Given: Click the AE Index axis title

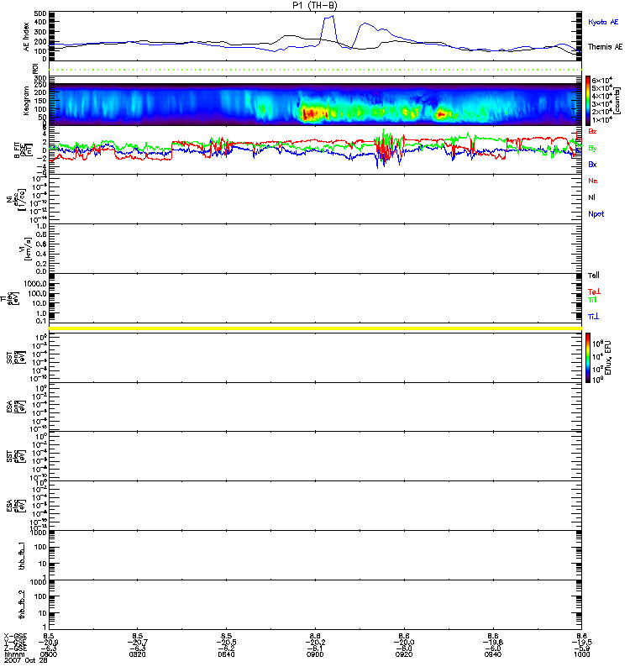Looking at the screenshot, I should pyautogui.click(x=27, y=36).
